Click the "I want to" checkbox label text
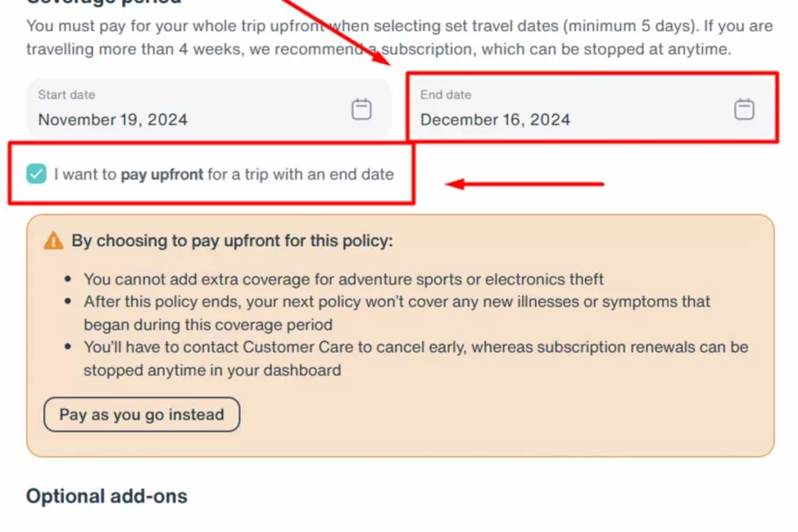This screenshot has width=798, height=532. coord(86,174)
